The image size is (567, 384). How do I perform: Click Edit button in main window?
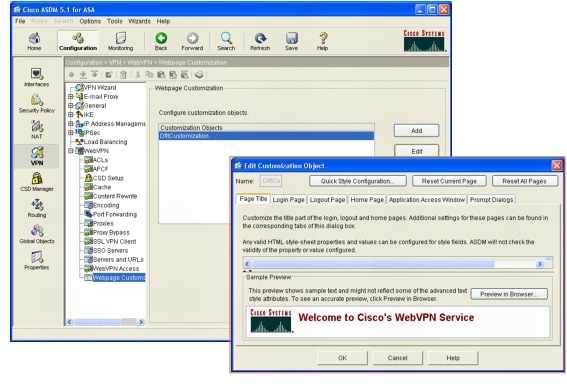pos(417,151)
